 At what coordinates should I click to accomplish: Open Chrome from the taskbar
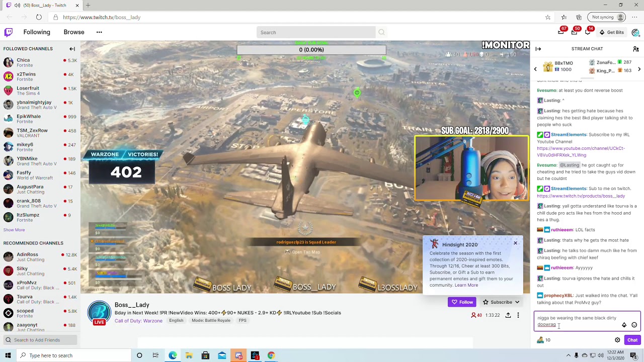pos(271,355)
